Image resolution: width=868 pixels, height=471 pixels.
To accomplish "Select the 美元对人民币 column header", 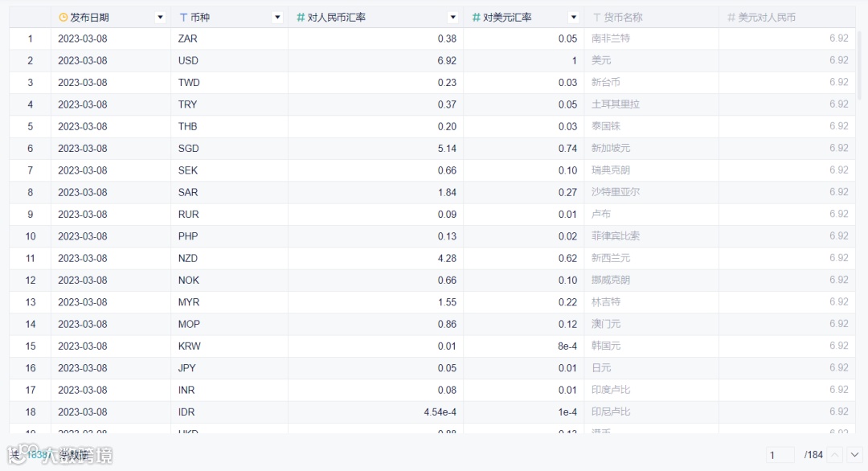I will tap(787, 17).
